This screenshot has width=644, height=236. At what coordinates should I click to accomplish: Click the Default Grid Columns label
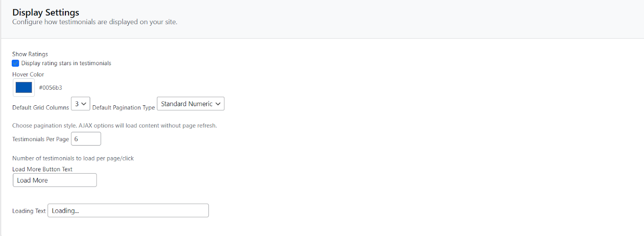pos(41,107)
